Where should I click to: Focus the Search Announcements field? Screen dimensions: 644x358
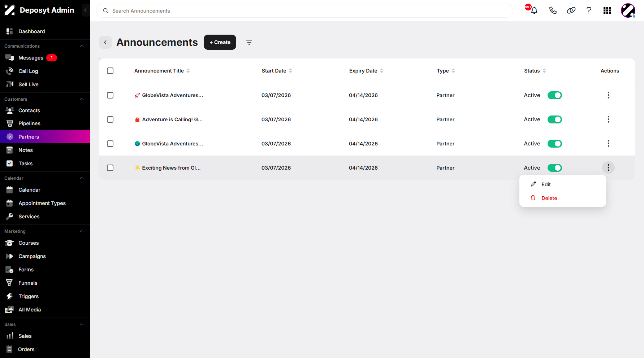tap(304, 11)
